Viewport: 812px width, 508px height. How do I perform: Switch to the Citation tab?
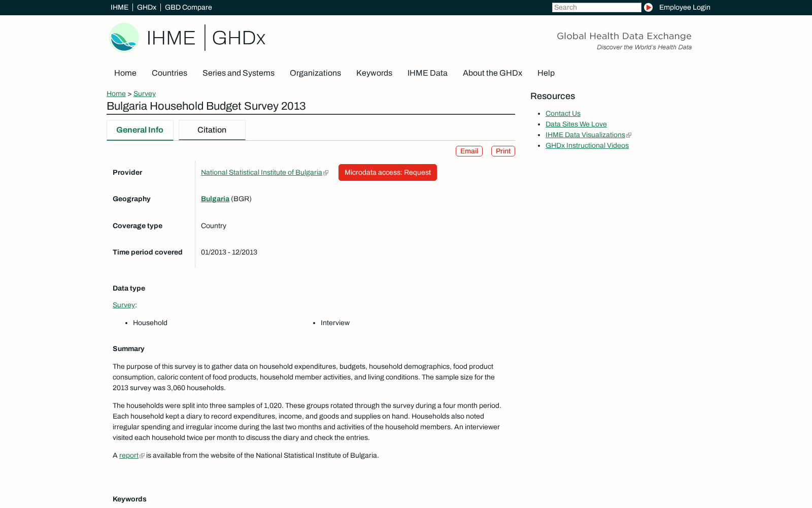(212, 130)
